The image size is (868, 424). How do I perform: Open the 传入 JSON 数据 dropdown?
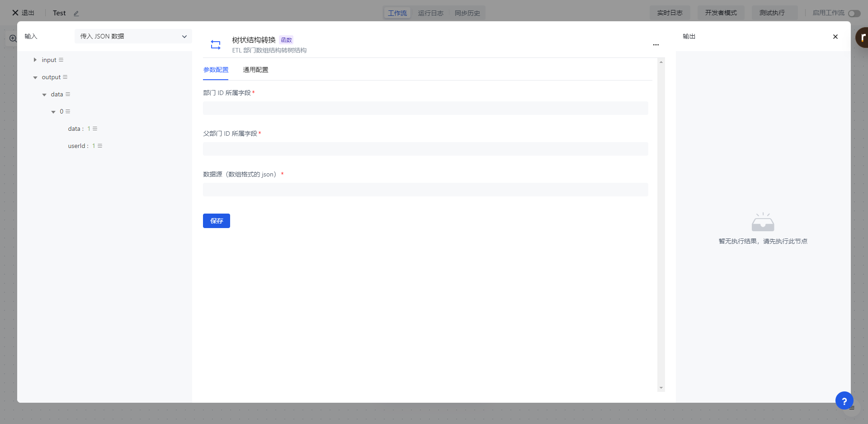pos(133,36)
